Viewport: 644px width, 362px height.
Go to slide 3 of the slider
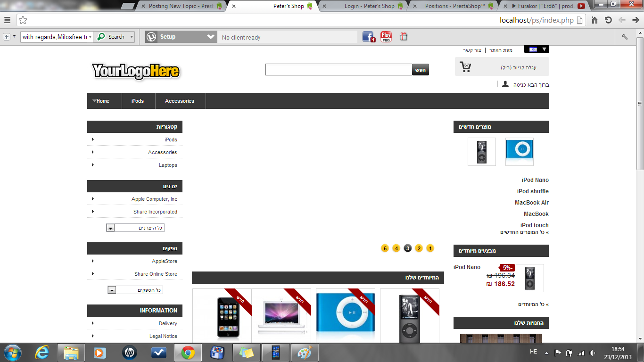408,248
